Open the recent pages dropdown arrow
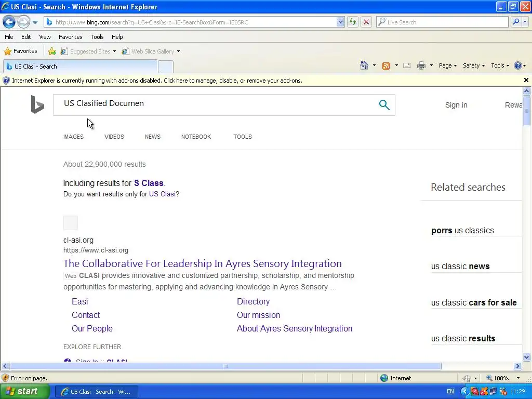The image size is (532, 399). [35, 22]
